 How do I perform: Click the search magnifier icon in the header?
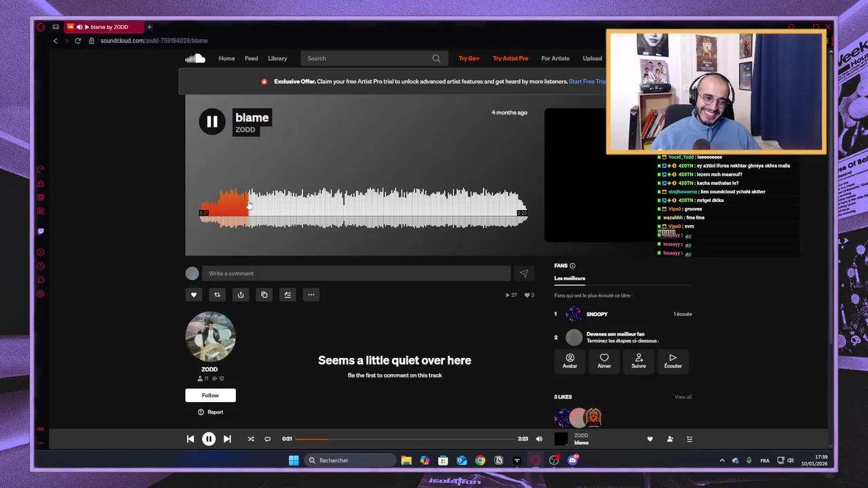(x=436, y=58)
